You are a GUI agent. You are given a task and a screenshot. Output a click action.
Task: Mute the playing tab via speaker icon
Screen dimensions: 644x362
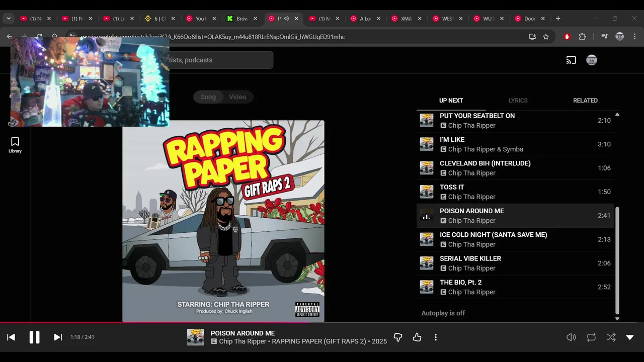(286, 19)
